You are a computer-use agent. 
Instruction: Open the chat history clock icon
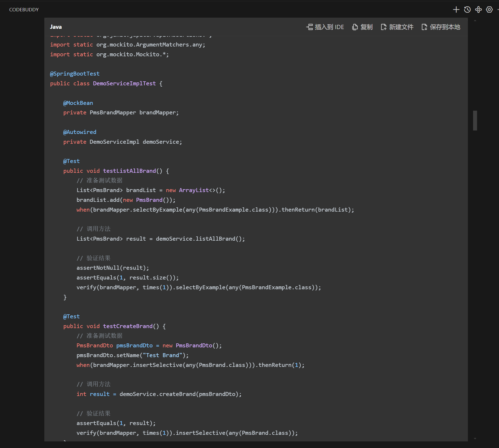point(467,10)
